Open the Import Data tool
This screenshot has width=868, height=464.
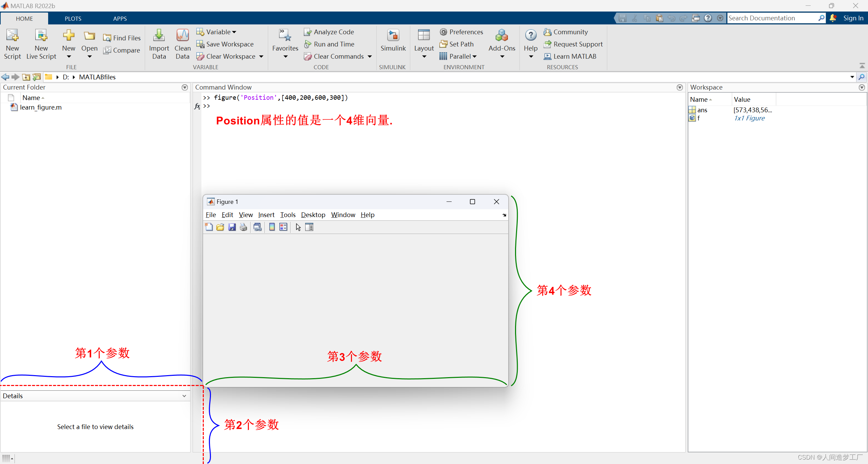[159, 44]
